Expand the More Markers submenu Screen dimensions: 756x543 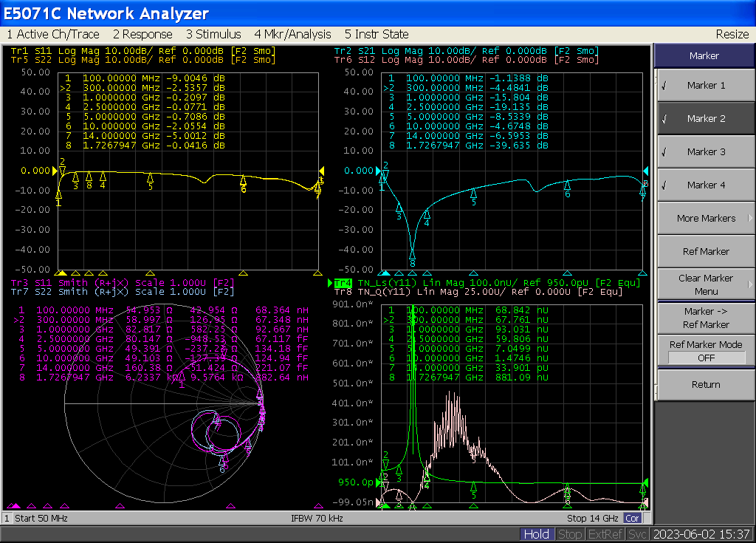(x=706, y=218)
